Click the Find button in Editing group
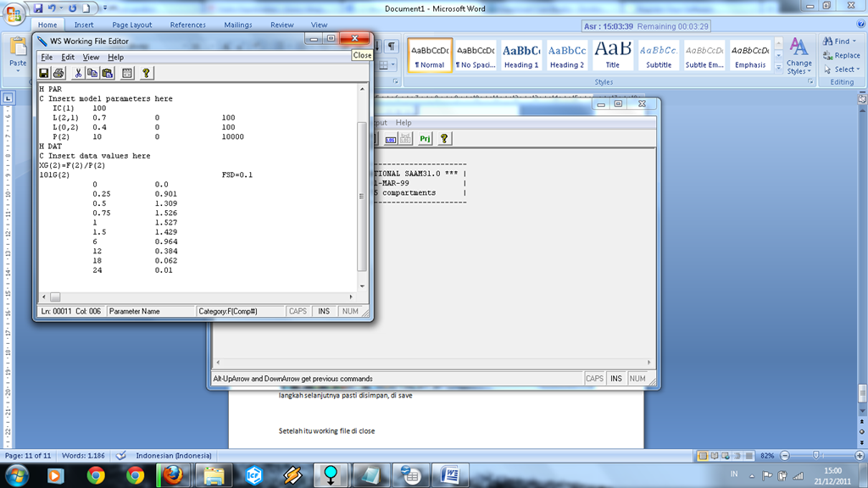The image size is (868, 488). [x=839, y=42]
